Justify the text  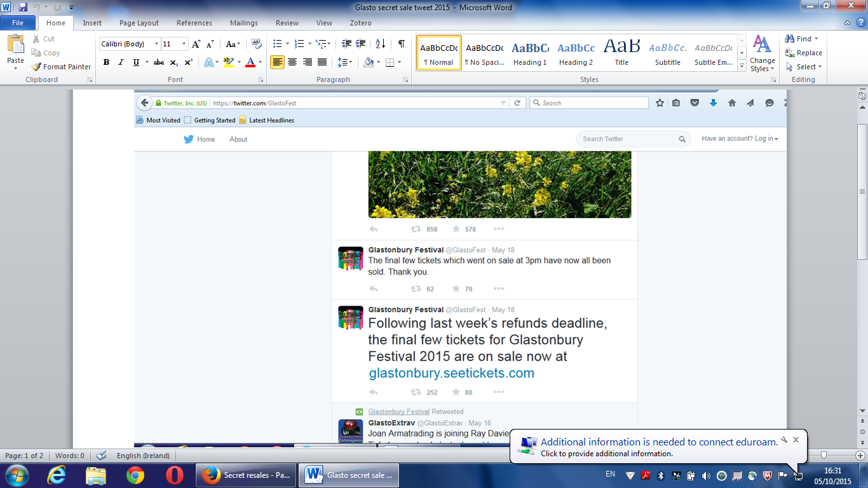pyautogui.click(x=322, y=62)
